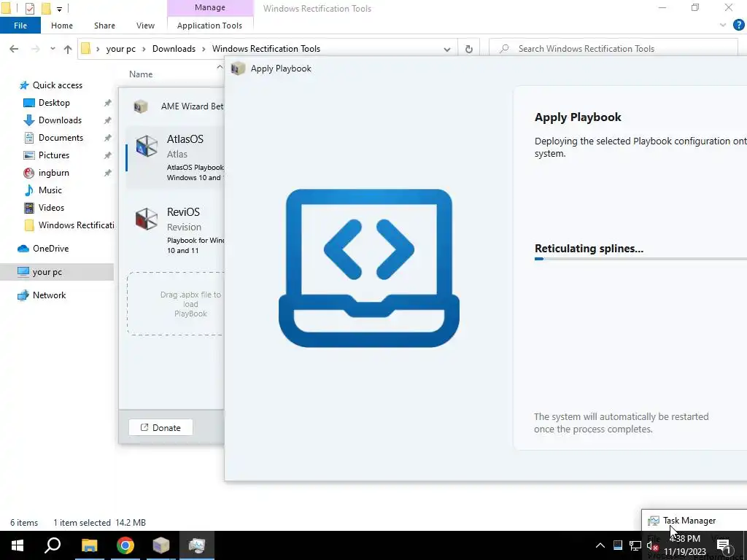Click the Properties quick access toolbar icon
This screenshot has height=560, width=747.
point(29,8)
